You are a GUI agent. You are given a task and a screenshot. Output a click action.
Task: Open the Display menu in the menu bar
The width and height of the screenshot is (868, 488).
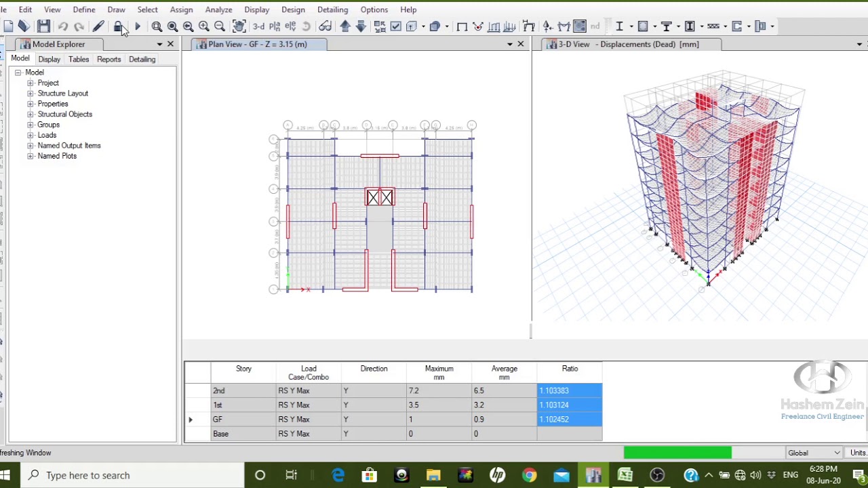256,9
